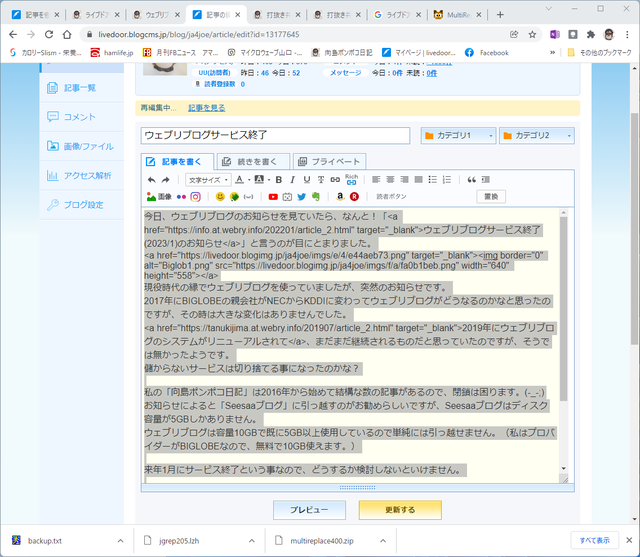Expand jgrep205.lzh download options
Screen dimensions: 640x557
point(252,541)
